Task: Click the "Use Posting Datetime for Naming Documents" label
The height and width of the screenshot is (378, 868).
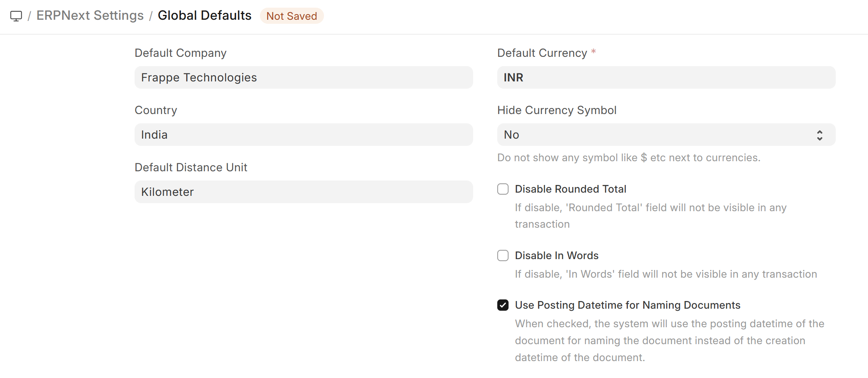Action: coord(627,305)
